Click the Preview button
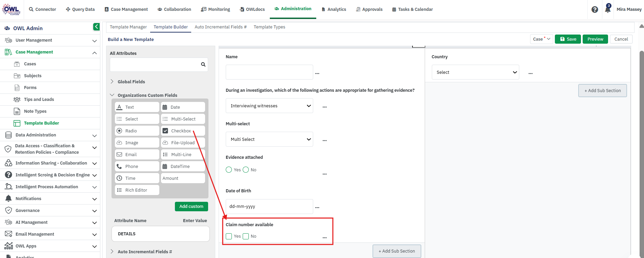The image size is (644, 258). click(x=595, y=39)
